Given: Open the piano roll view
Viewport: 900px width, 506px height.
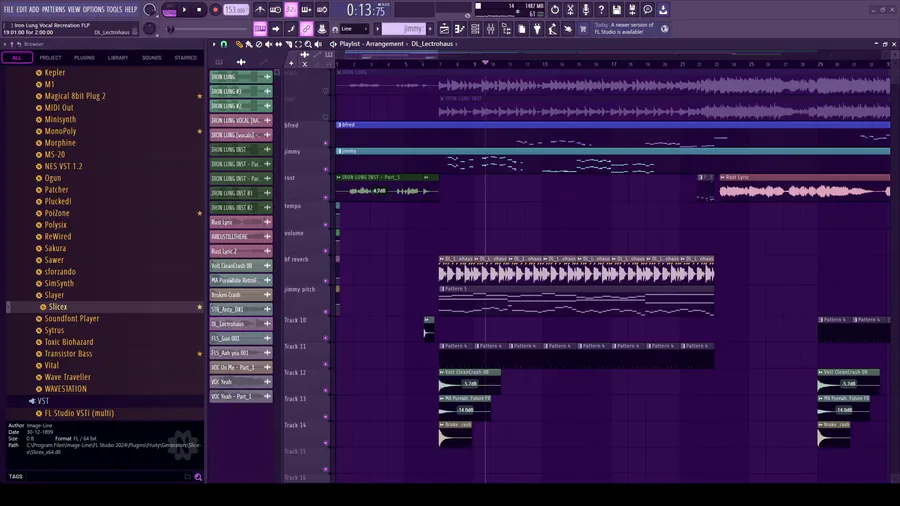Looking at the screenshot, I should pos(460,29).
